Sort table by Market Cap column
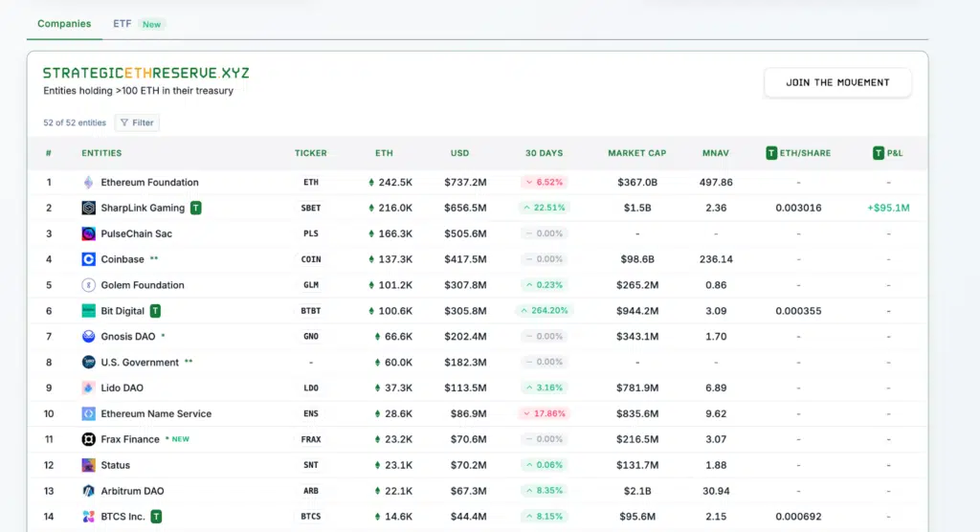Image resolution: width=980 pixels, height=532 pixels. click(636, 153)
